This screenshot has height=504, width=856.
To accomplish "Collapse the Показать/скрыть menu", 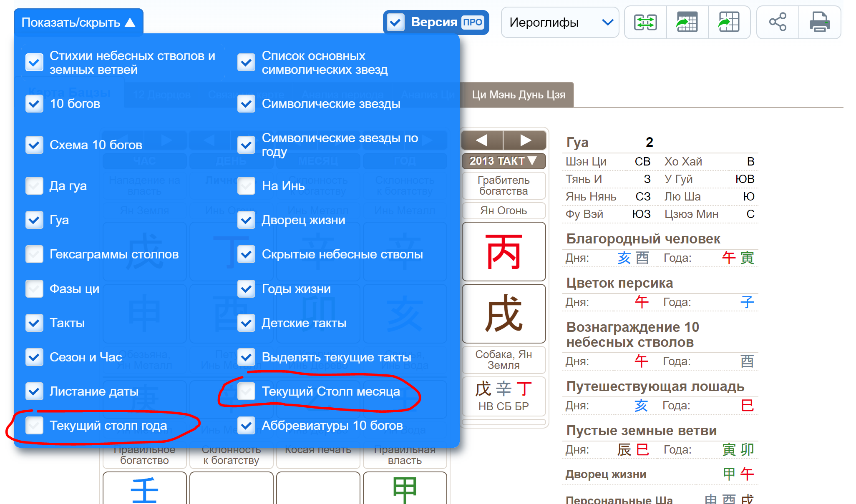I will click(78, 23).
